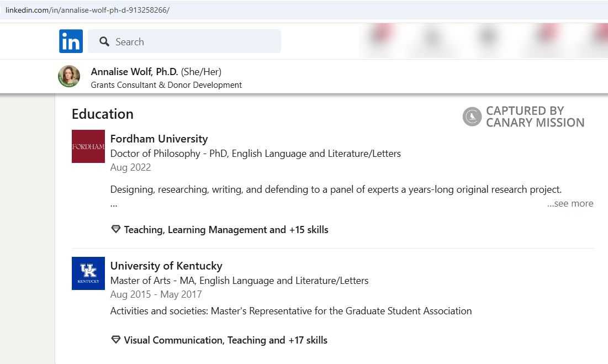The height and width of the screenshot is (364, 608).
Task: Select the skills diamond icon beside Teaching, Learning Management
Action: [115, 229]
